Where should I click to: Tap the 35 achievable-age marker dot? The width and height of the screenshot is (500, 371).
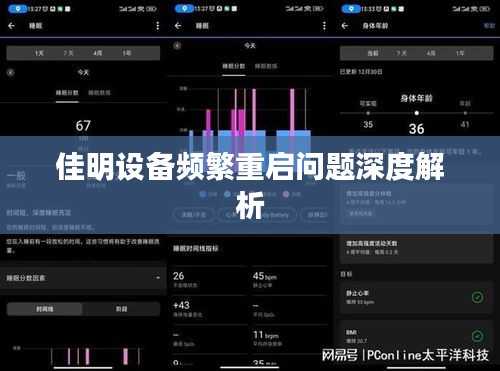(368, 113)
